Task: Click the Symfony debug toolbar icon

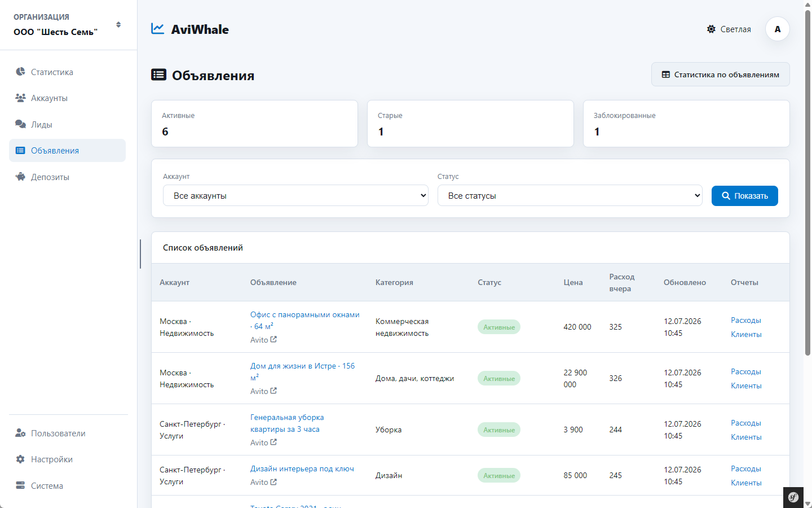Action: (x=793, y=497)
